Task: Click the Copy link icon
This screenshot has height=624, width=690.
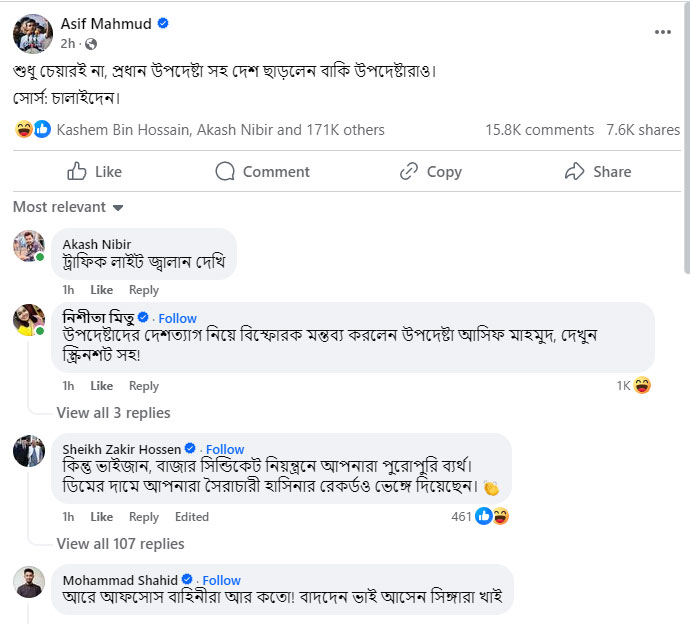Action: [x=408, y=171]
